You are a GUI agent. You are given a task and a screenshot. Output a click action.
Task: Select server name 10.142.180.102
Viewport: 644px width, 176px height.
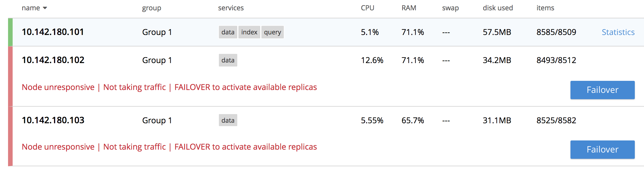pyautogui.click(x=53, y=60)
